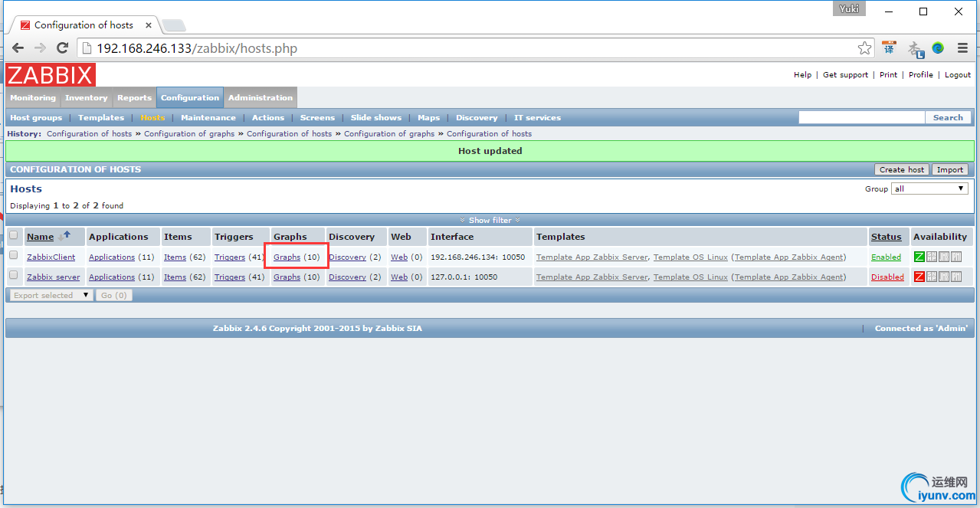The width and height of the screenshot is (980, 508).
Task: Select the Configuration main menu tab
Action: (x=190, y=98)
